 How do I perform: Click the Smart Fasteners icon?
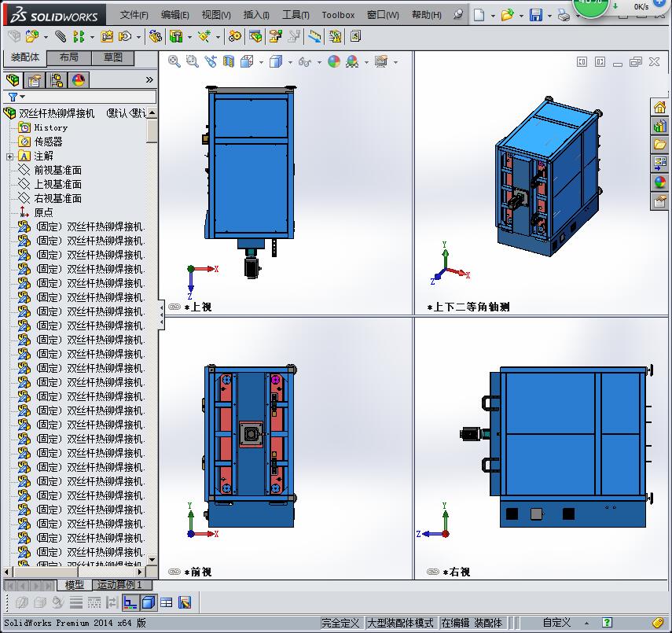coord(107,37)
